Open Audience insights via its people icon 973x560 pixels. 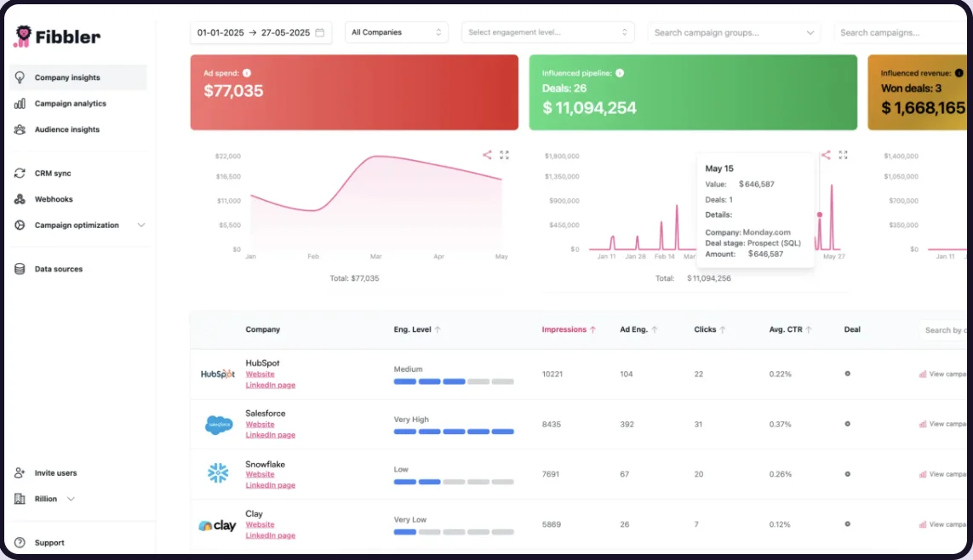pyautogui.click(x=21, y=129)
